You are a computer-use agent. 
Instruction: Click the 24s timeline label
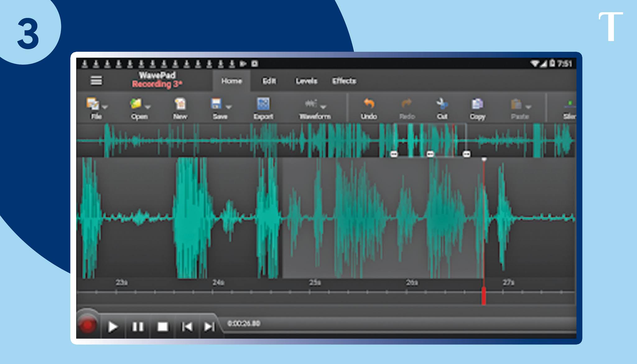point(218,282)
